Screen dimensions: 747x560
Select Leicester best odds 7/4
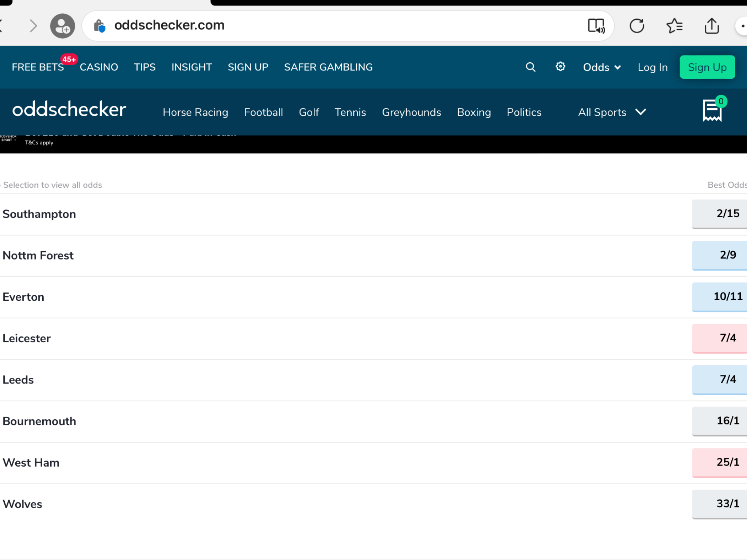coord(720,338)
